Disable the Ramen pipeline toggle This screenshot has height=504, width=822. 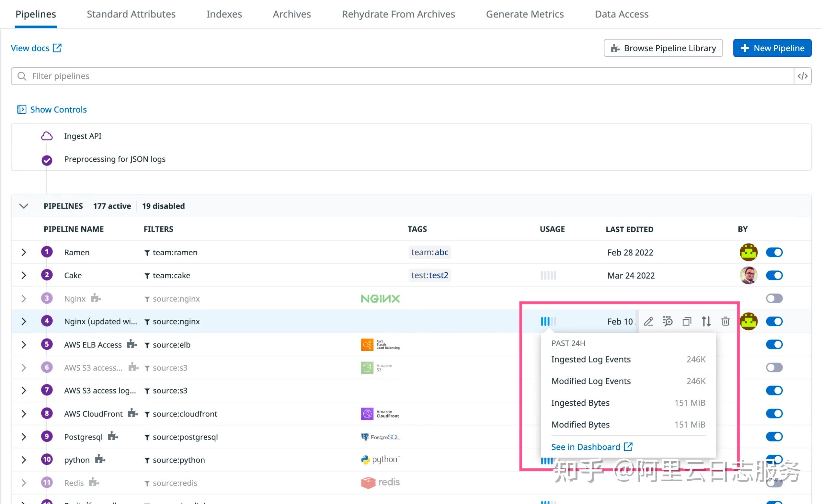pyautogui.click(x=774, y=252)
